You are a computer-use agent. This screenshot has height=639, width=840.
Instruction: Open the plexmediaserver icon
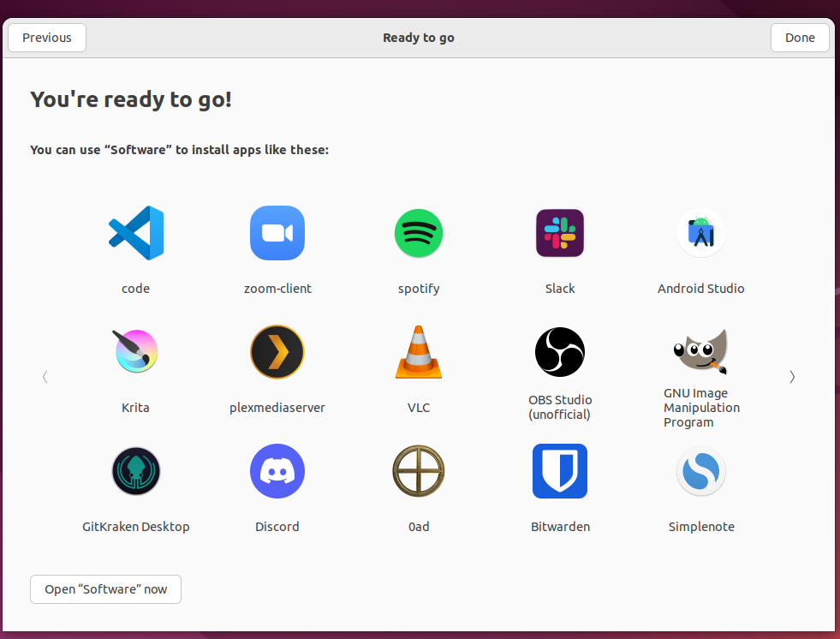(277, 352)
